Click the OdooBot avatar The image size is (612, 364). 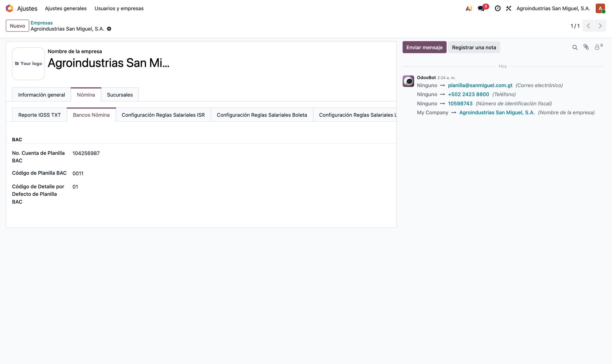tap(408, 81)
